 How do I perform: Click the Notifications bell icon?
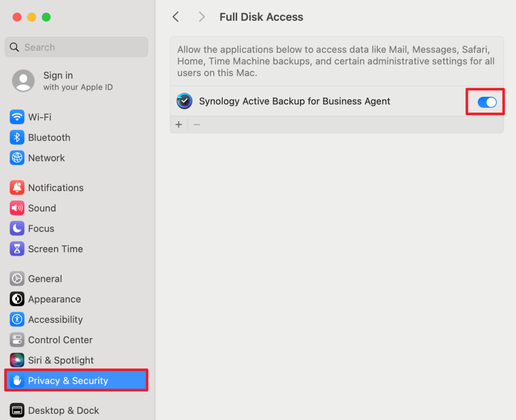[x=17, y=188]
